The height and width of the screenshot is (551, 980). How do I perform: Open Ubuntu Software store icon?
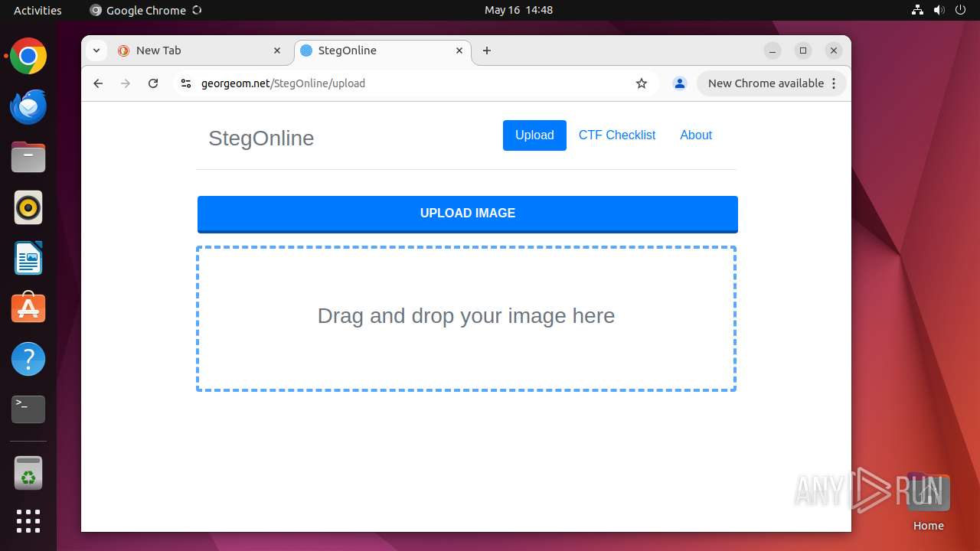(28, 308)
